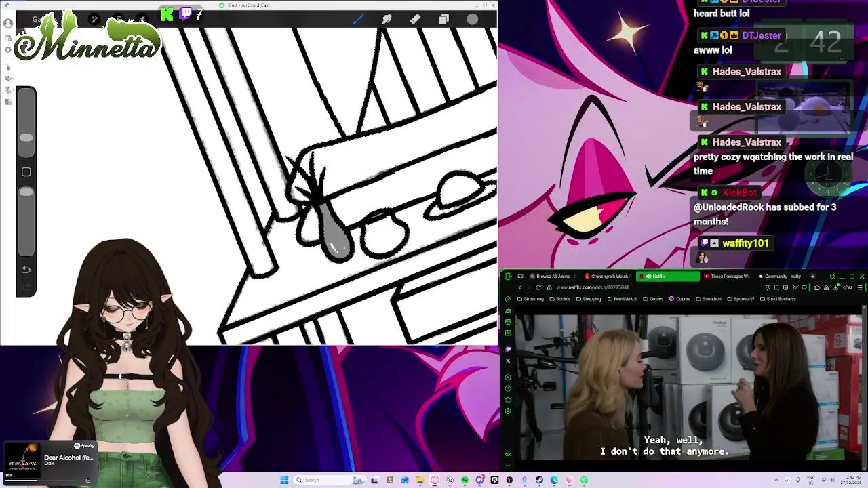This screenshot has height=488, width=868.
Task: Open Opera GX from the taskbar
Action: click(435, 480)
